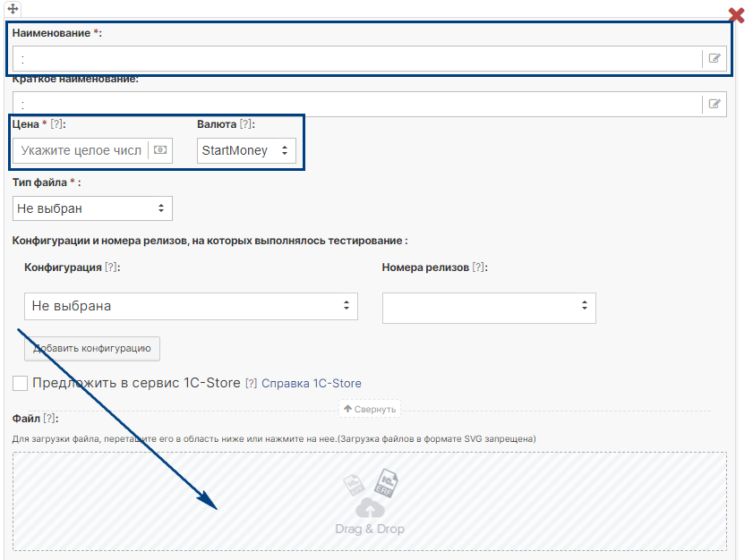Click the help [?] next to Валюта

(x=246, y=124)
